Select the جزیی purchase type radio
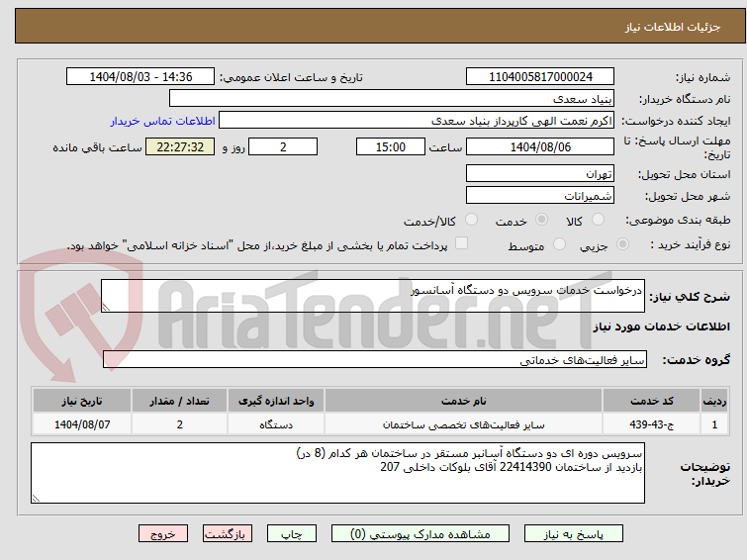The height and width of the screenshot is (560, 747). (x=622, y=244)
